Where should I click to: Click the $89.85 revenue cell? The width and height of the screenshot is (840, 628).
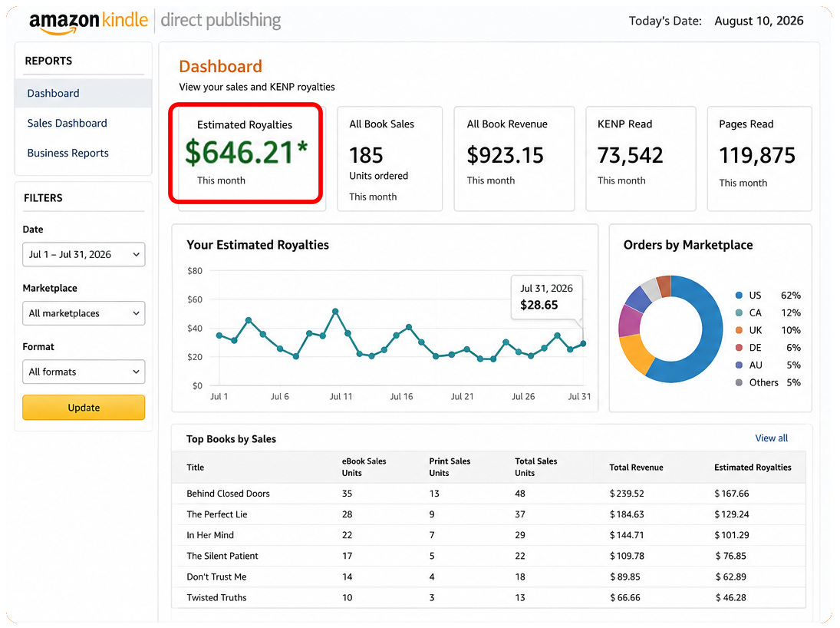click(x=624, y=577)
